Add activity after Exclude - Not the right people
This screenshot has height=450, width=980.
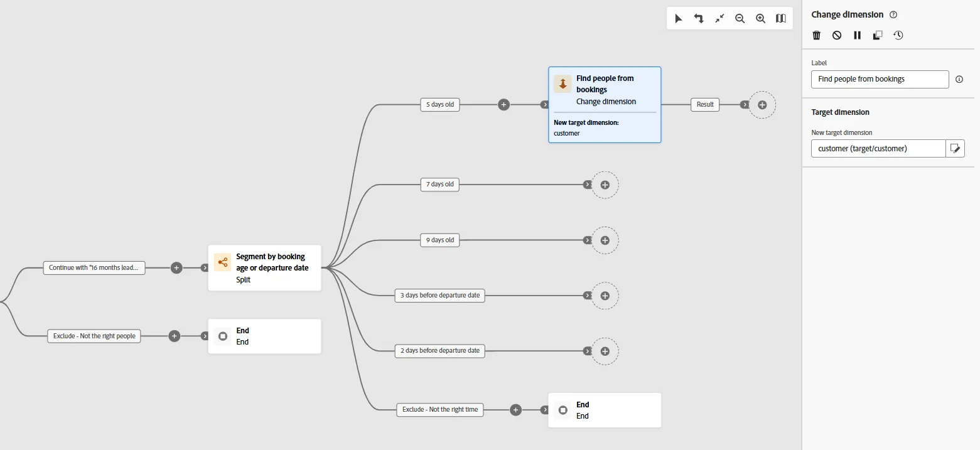point(175,336)
